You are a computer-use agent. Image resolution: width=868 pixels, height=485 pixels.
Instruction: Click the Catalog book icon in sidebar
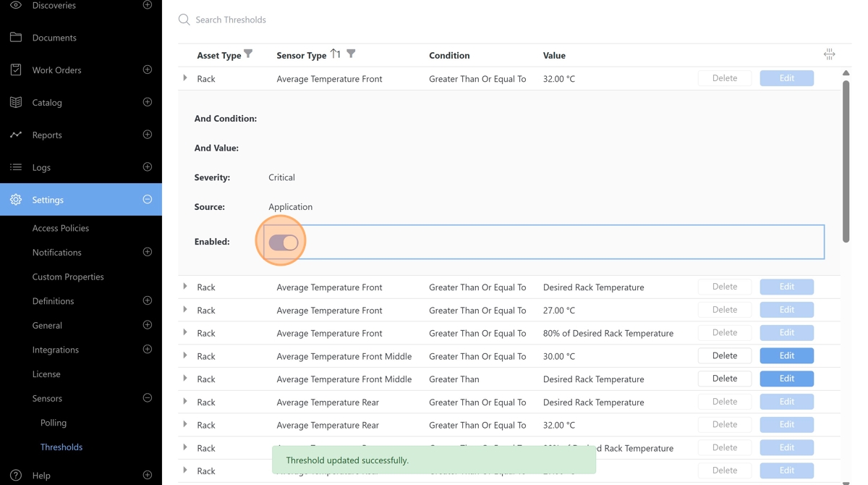point(16,102)
